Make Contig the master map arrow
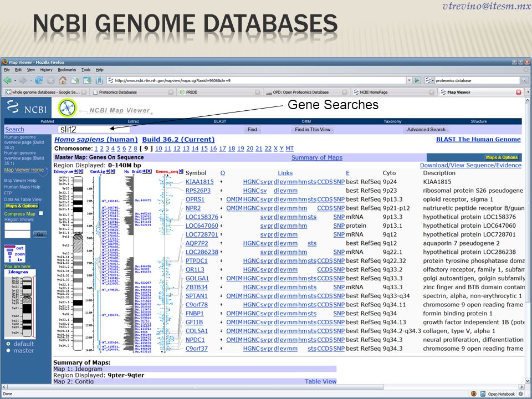 click(108, 171)
